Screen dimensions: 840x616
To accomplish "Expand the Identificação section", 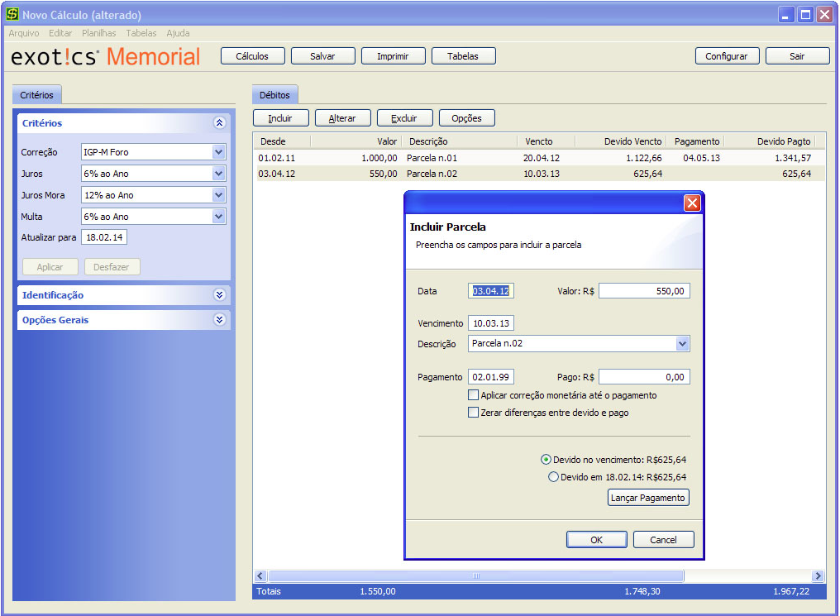I will tap(219, 295).
